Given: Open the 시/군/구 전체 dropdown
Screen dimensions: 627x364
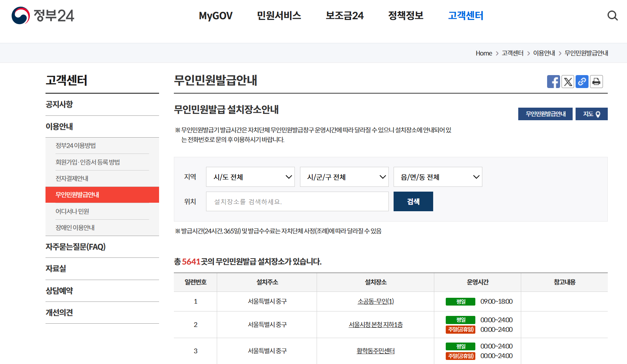Looking at the screenshot, I should [x=344, y=177].
